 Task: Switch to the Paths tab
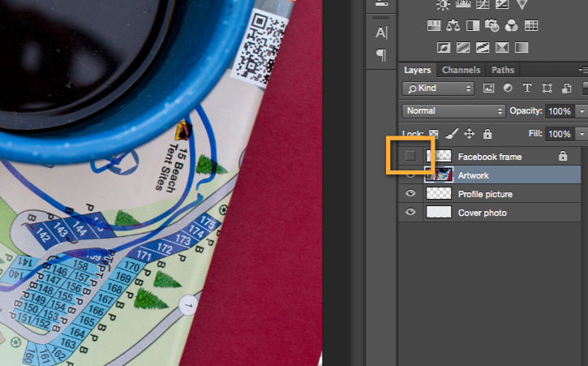(503, 70)
